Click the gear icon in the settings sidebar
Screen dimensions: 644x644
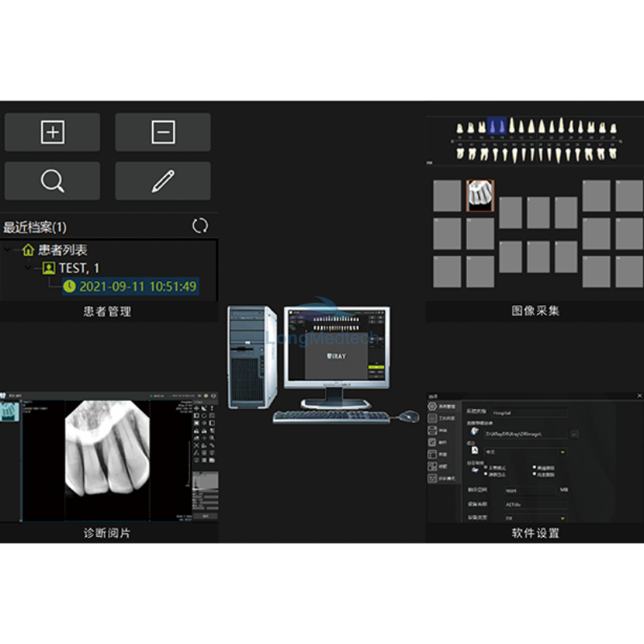[431, 407]
